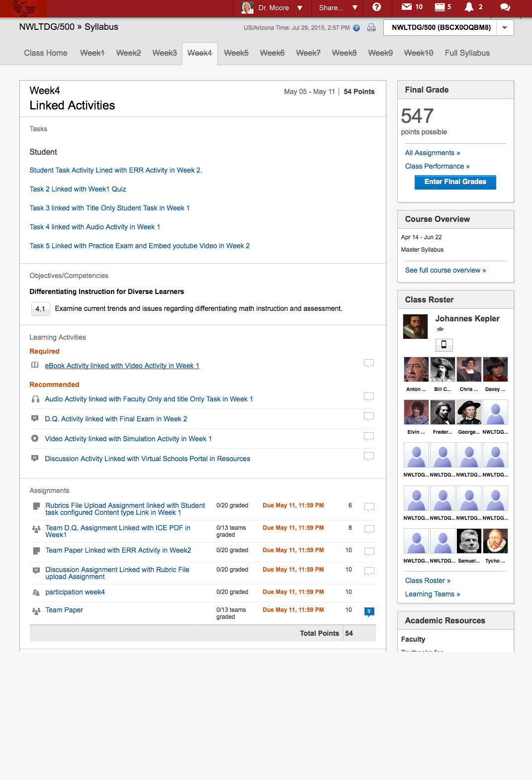Switch to the Week1 tab
532x780 pixels.
coord(92,53)
